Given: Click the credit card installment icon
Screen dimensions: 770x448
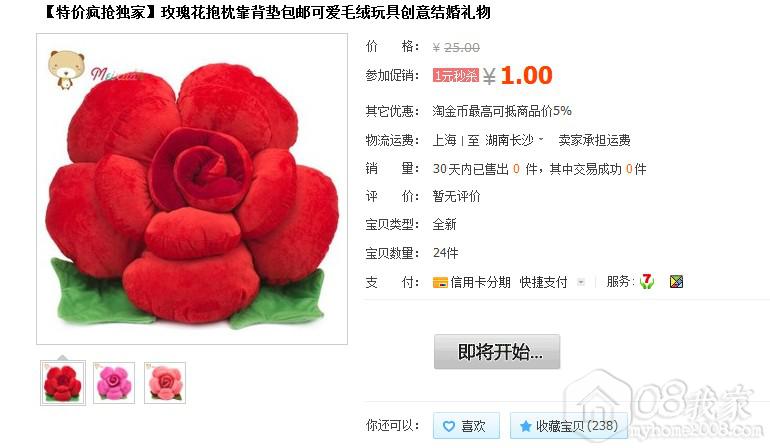Looking at the screenshot, I should point(440,282).
